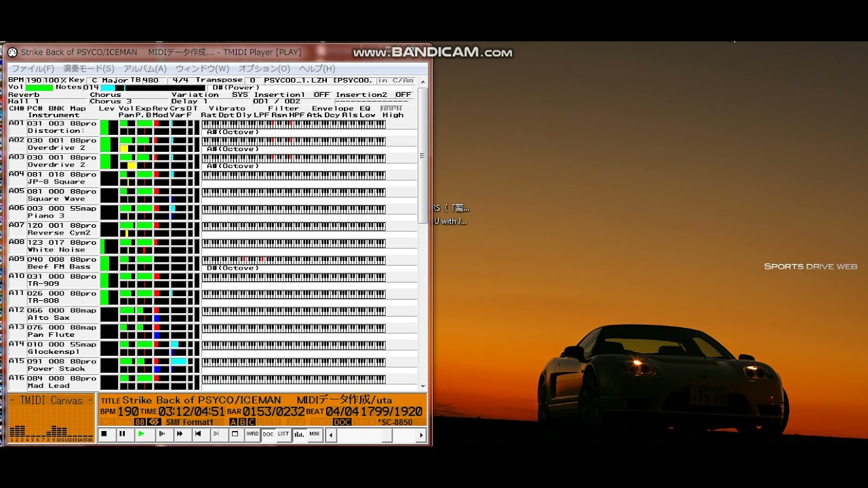Open the アルバム(A) menu
868x488 pixels.
[x=144, y=68]
